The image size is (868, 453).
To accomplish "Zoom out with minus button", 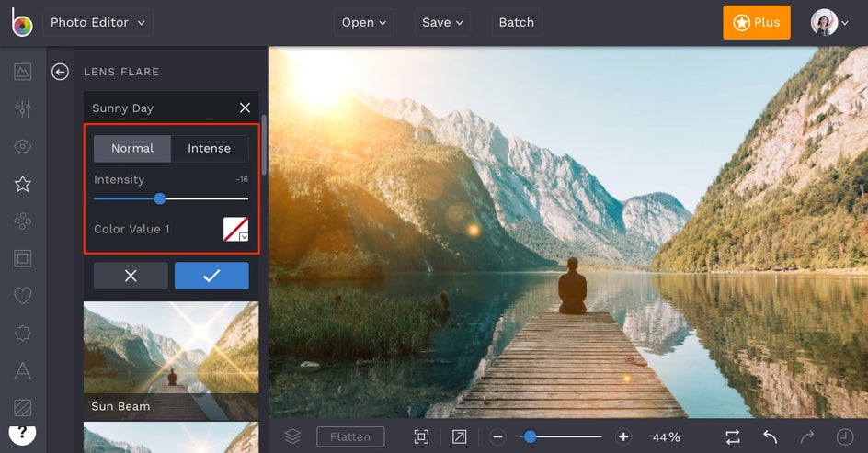I will (497, 437).
